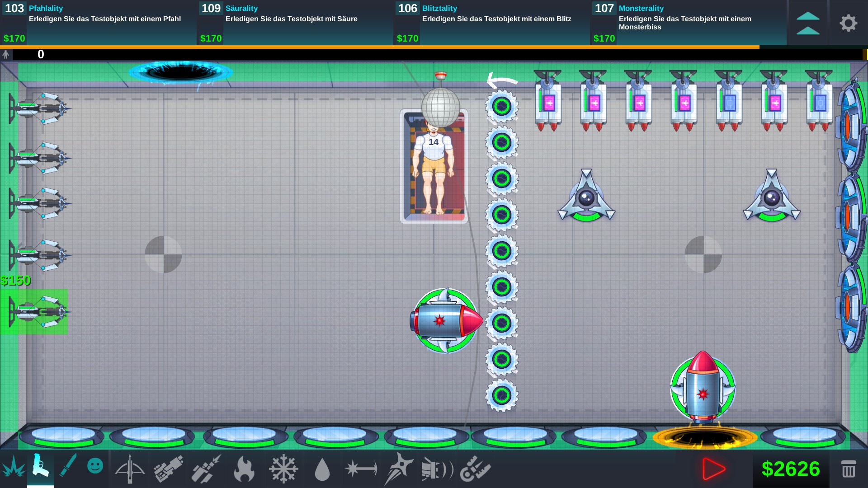
Task: Pick the flame fire weapon icon
Action: coord(244,469)
